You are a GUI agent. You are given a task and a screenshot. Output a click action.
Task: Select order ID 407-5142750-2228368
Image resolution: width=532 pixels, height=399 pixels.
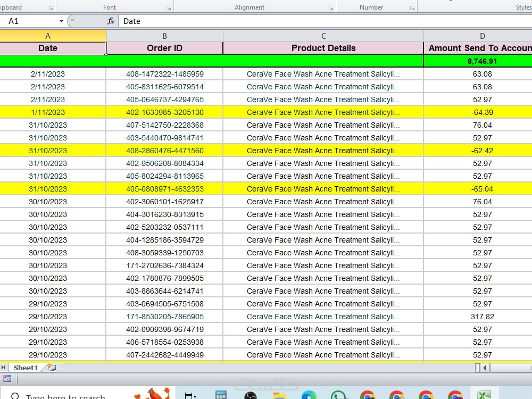(x=164, y=125)
